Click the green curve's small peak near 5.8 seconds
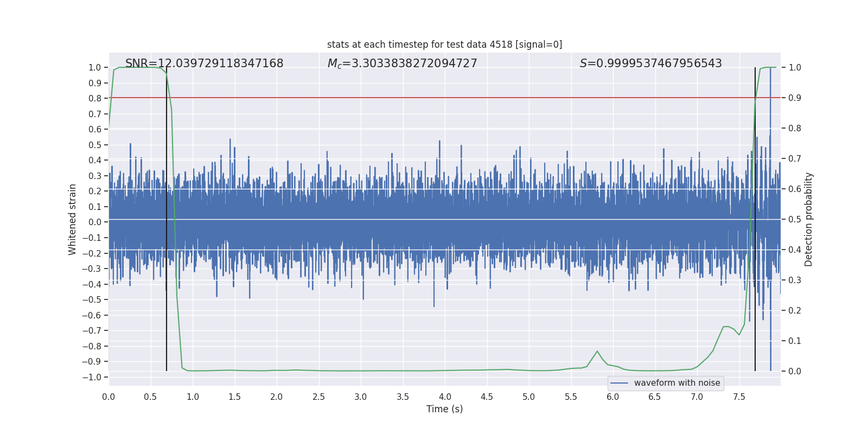Image resolution: width=868 pixels, height=434 pixels. click(x=597, y=352)
